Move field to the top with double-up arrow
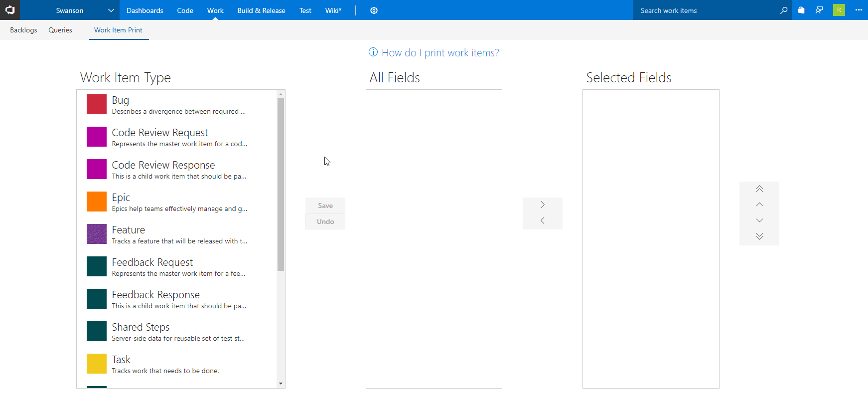The width and height of the screenshot is (868, 419). coord(759,189)
